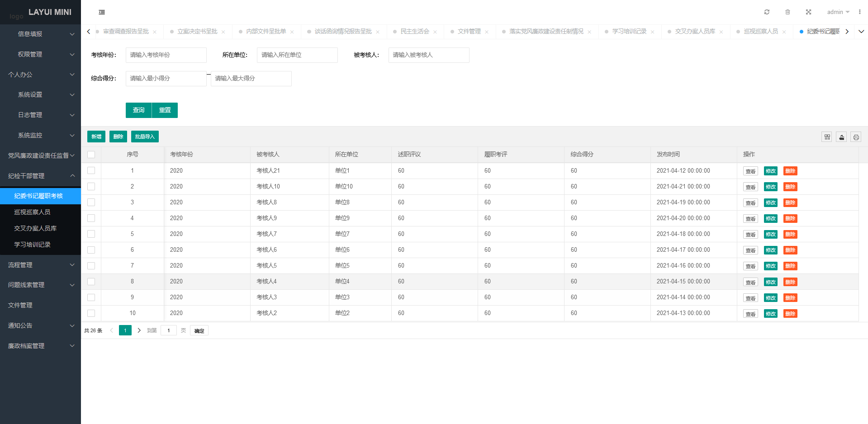Viewport: 868px width, 424px height.
Task: Open the vertical dots menu at top right
Action: 860,12
